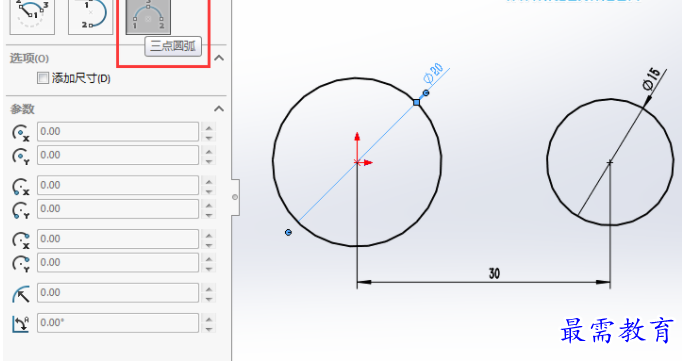Increase end point Y with up arrow
The height and width of the screenshot is (362, 682).
[x=209, y=258]
